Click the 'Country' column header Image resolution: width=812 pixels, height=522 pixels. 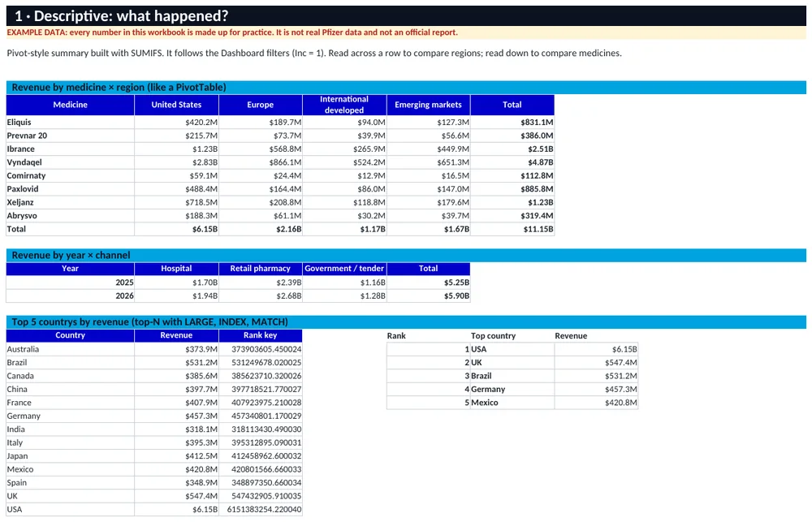point(70,335)
